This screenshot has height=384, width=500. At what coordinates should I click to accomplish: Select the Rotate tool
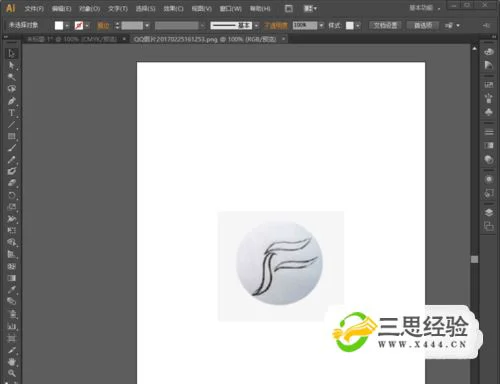point(12,195)
